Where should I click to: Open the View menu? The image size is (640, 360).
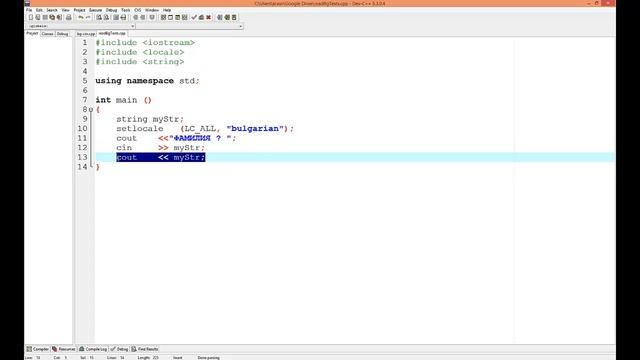[65, 10]
